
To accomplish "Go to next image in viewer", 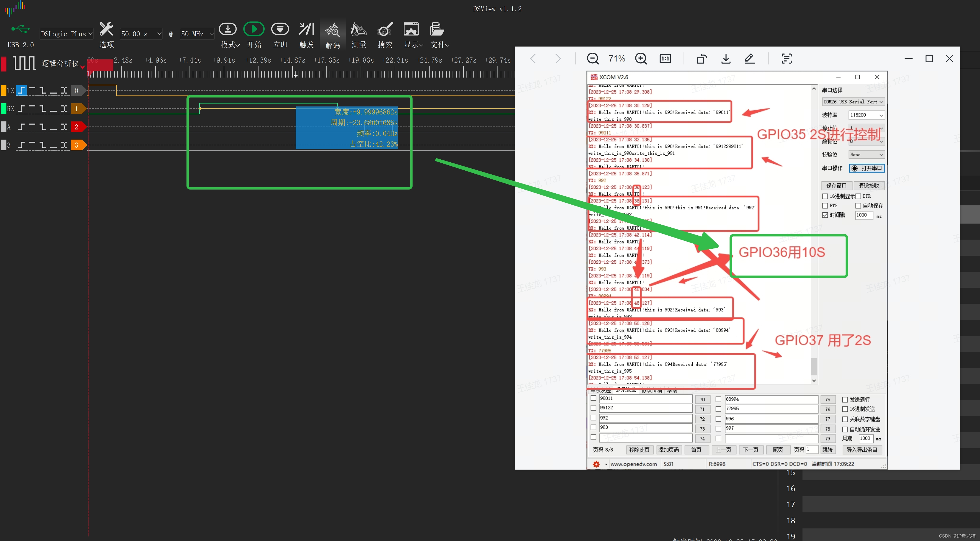I will tap(558, 59).
